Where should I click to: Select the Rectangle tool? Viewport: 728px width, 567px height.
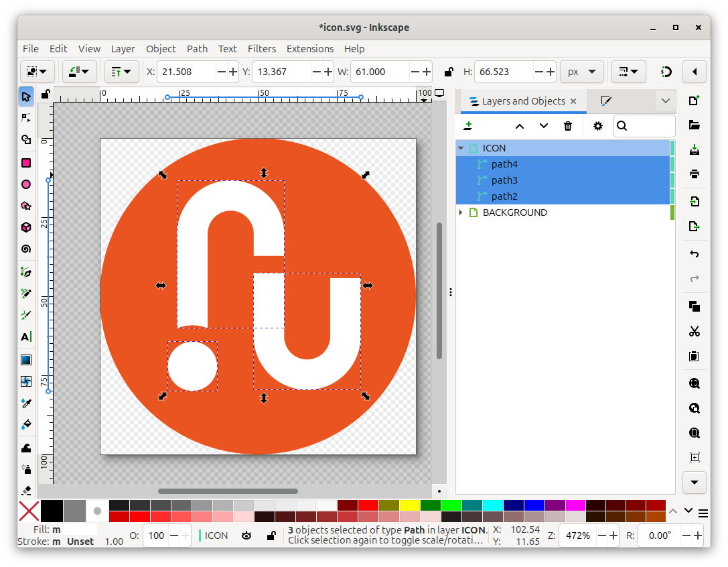click(26, 163)
